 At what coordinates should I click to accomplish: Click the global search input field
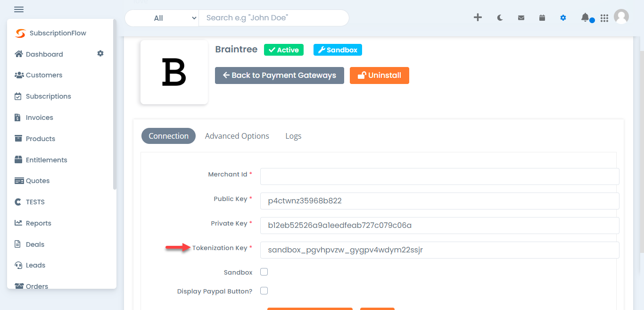point(274,18)
